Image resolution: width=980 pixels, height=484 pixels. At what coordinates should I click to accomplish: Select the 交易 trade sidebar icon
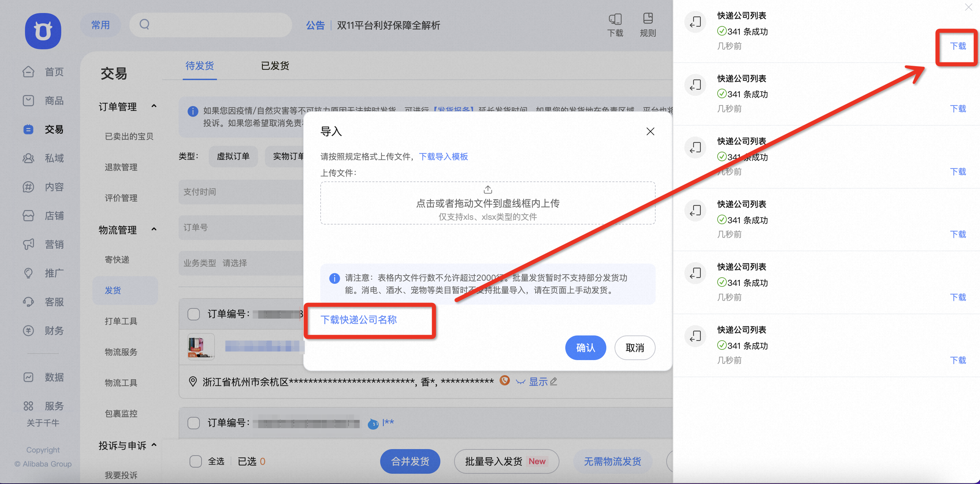click(28, 129)
